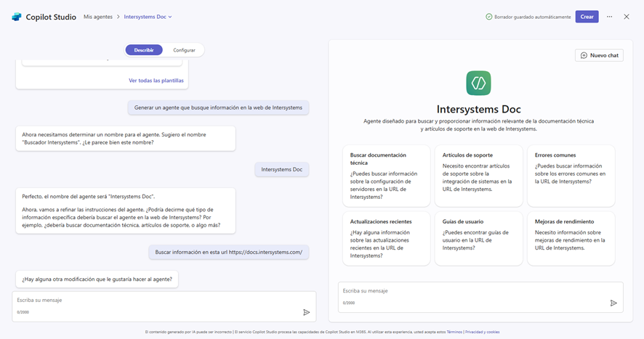Select the Artículos de soporte prompt card
This screenshot has width=644, height=339.
coord(478,175)
